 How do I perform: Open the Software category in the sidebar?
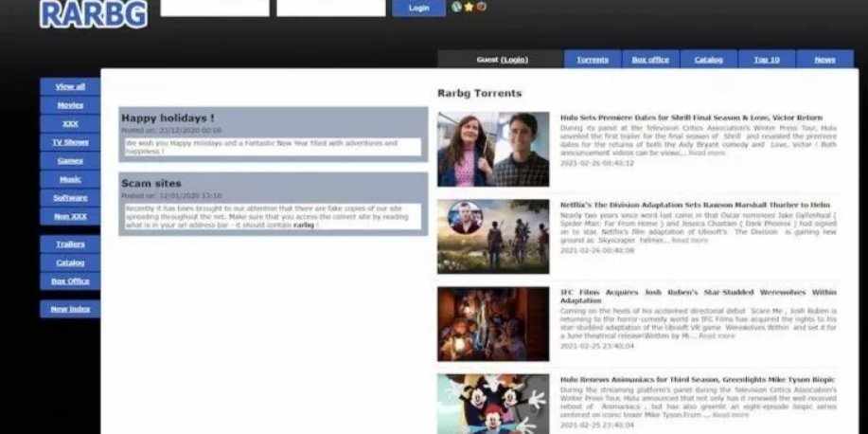tap(70, 198)
